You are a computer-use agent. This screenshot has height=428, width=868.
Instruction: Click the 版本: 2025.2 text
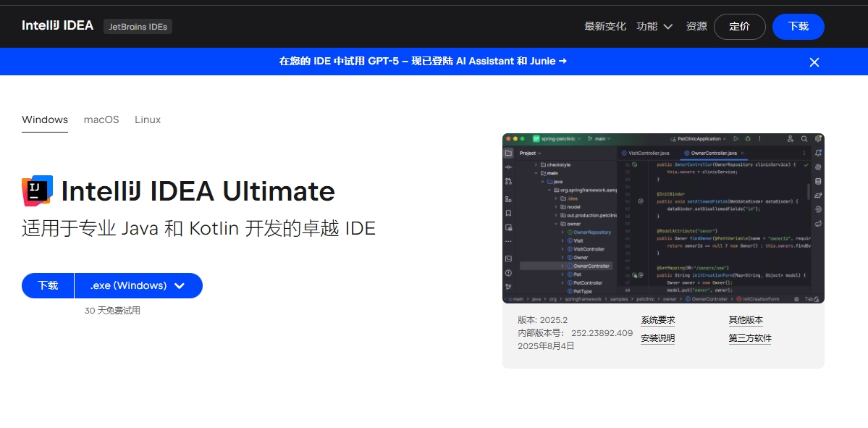pyautogui.click(x=542, y=320)
